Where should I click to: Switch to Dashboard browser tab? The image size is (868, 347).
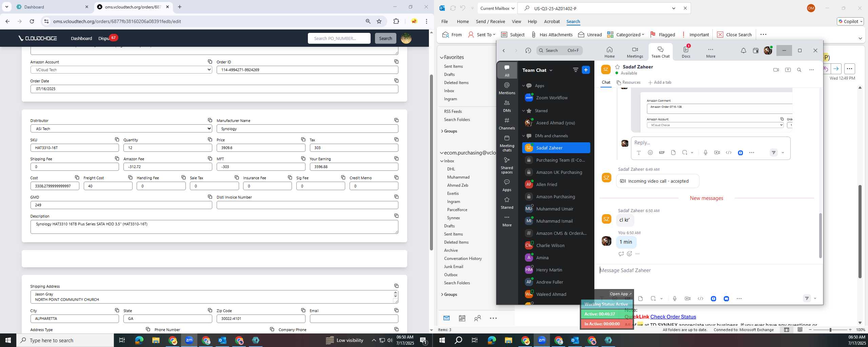(x=53, y=7)
